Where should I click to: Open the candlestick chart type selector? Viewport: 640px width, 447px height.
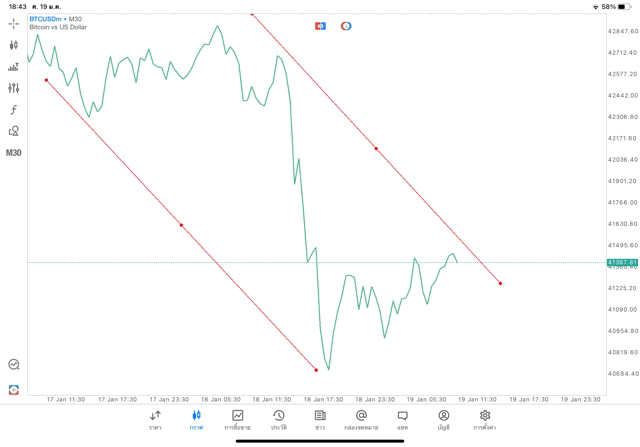[14, 45]
